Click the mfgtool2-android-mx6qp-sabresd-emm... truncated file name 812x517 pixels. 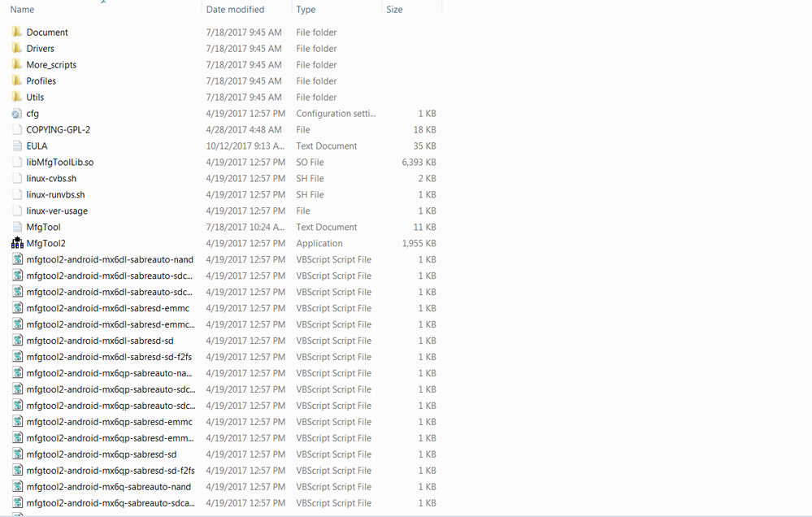click(x=110, y=437)
